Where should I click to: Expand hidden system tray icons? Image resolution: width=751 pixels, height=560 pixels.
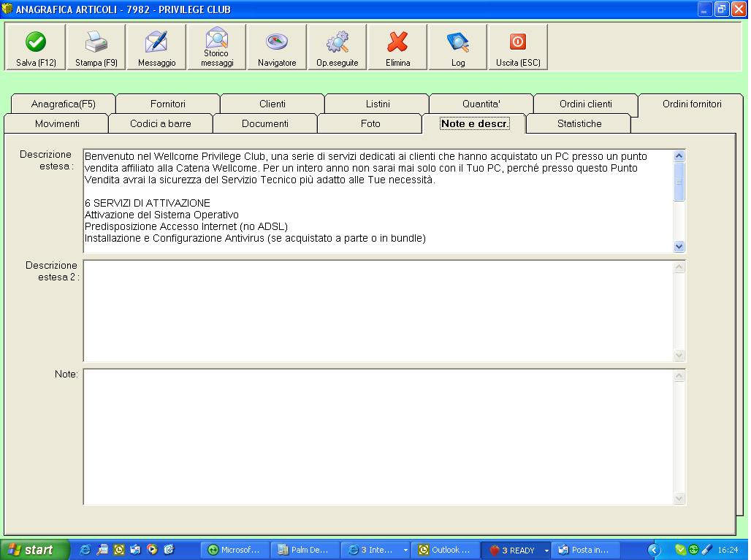(654, 550)
